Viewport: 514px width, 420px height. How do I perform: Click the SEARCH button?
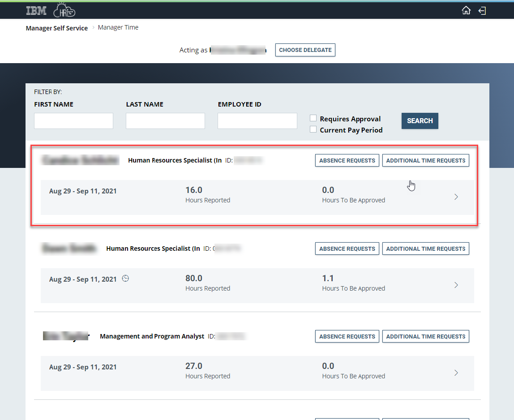pyautogui.click(x=420, y=121)
